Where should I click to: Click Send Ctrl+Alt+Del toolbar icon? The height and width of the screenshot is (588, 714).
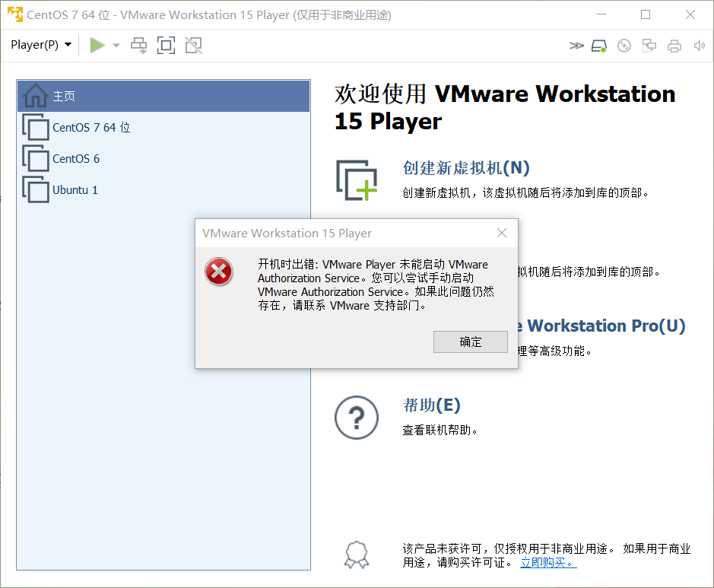click(138, 45)
